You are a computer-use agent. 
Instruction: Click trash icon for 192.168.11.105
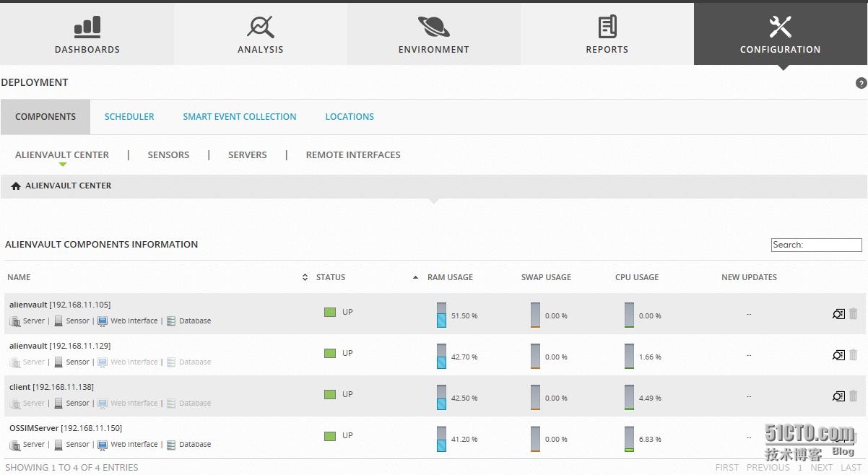(854, 314)
